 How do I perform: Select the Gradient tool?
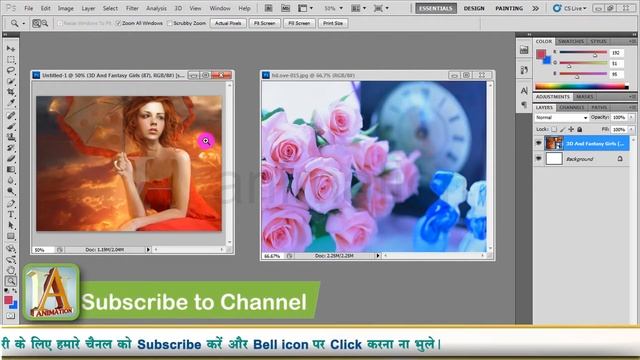pos(11,169)
